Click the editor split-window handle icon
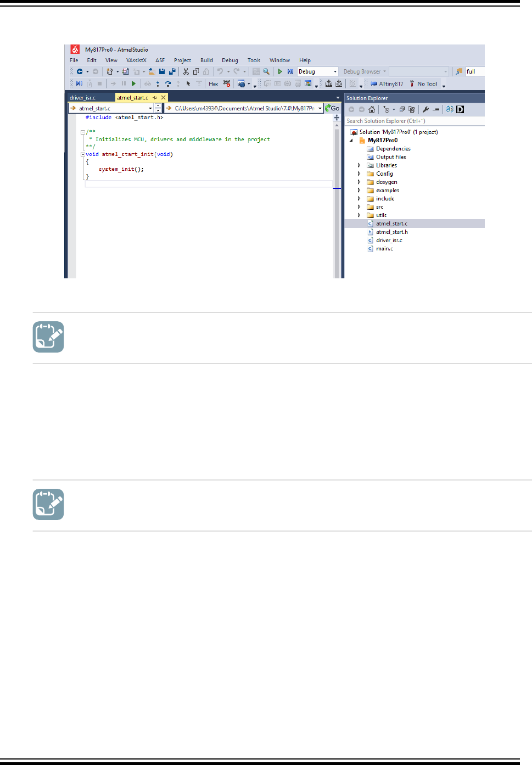The height and width of the screenshot is (765, 532). (337, 118)
